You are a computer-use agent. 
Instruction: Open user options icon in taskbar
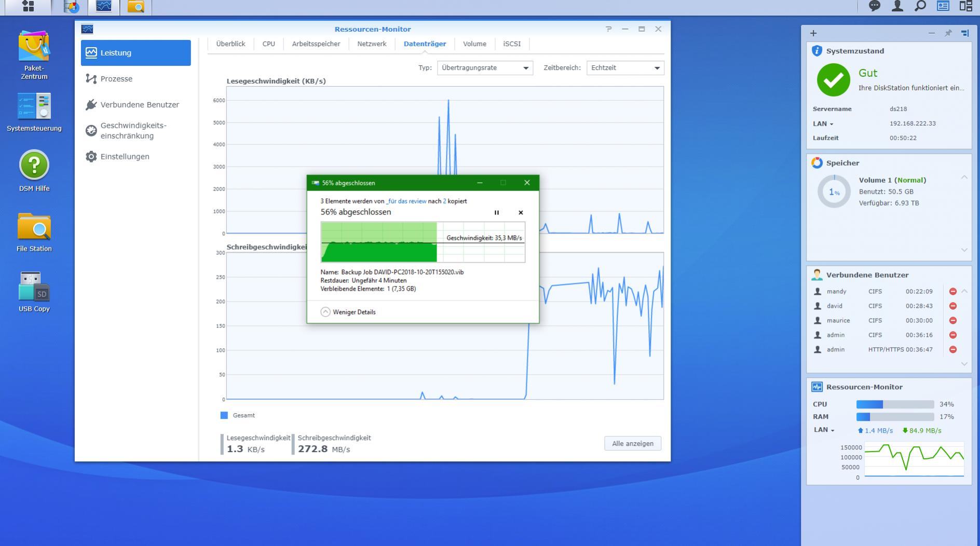897,6
